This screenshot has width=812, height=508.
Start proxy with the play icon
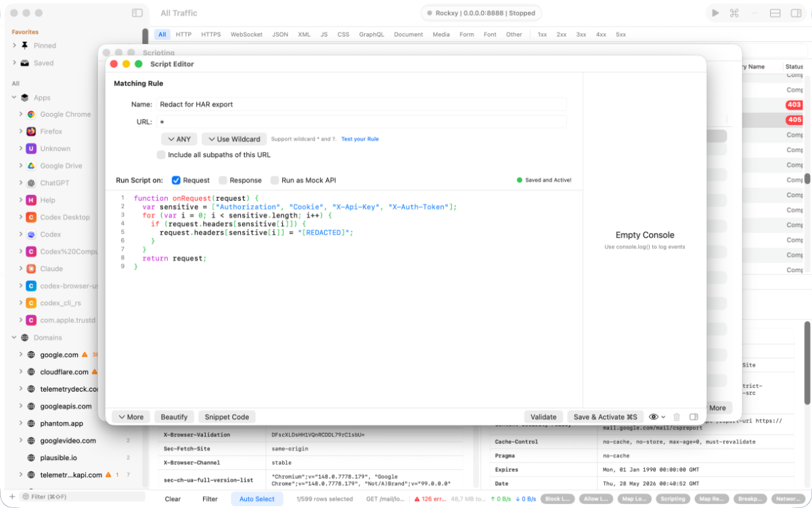coord(715,13)
